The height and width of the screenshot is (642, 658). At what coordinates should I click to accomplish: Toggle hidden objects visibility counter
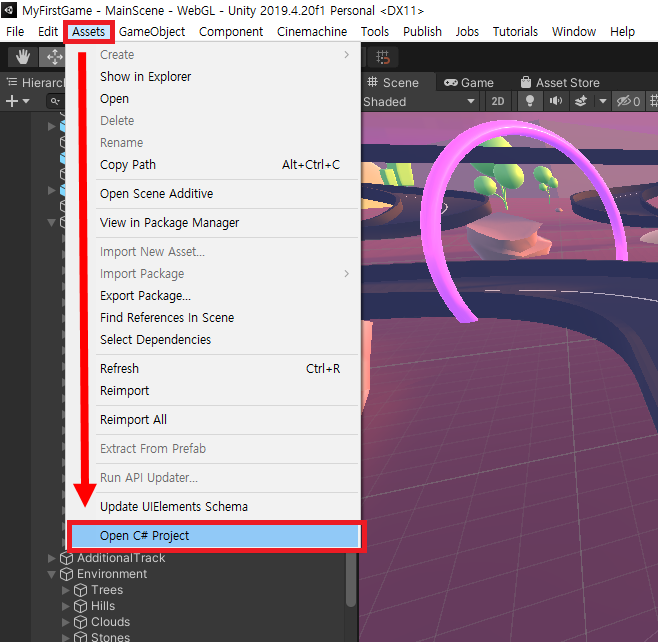(628, 101)
